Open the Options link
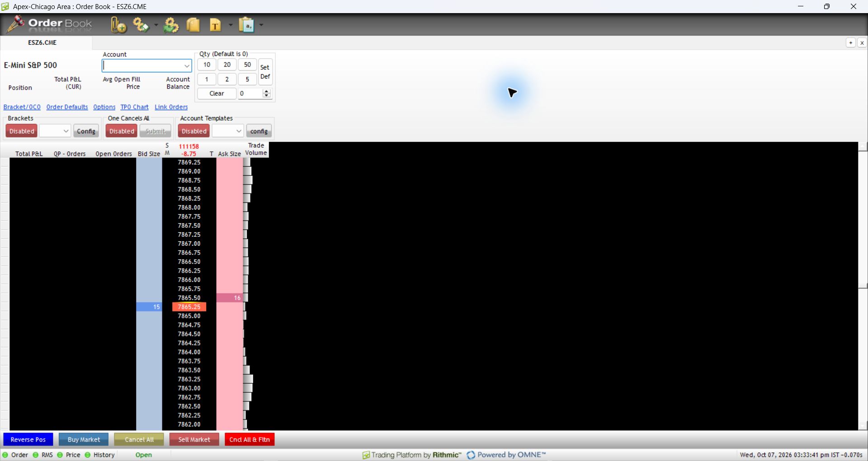This screenshot has height=461, width=868. coord(104,107)
